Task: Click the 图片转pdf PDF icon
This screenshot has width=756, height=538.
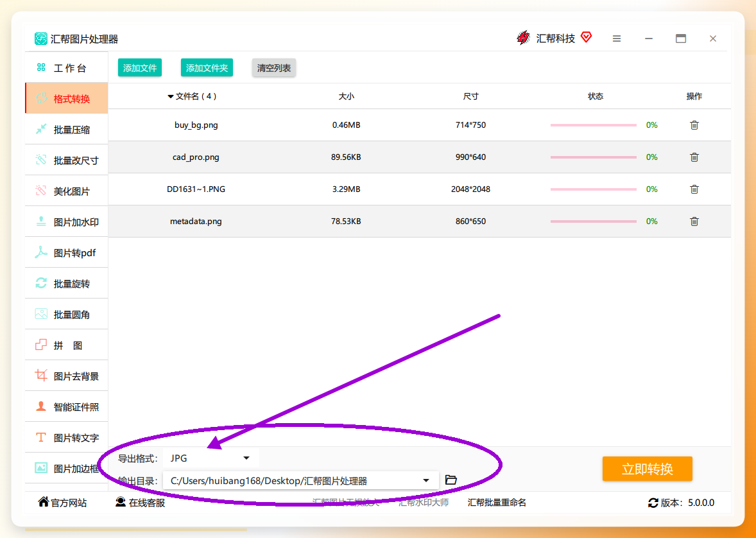Action: 41,252
